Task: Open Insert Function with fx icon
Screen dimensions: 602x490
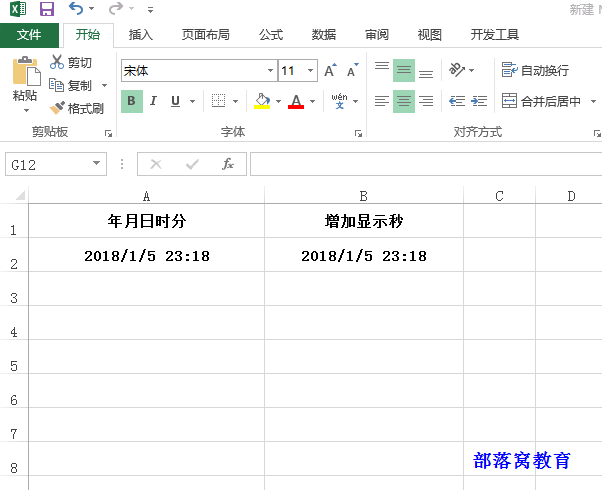Action: tap(228, 164)
